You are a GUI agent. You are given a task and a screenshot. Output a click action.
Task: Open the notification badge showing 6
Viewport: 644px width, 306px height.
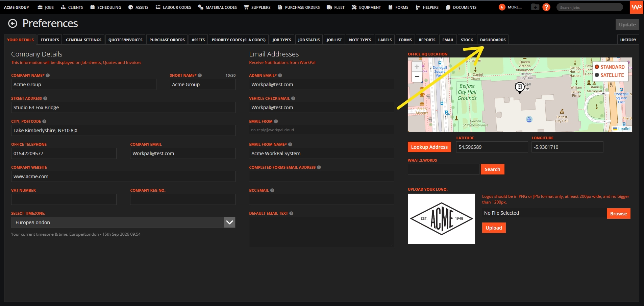[x=502, y=7]
